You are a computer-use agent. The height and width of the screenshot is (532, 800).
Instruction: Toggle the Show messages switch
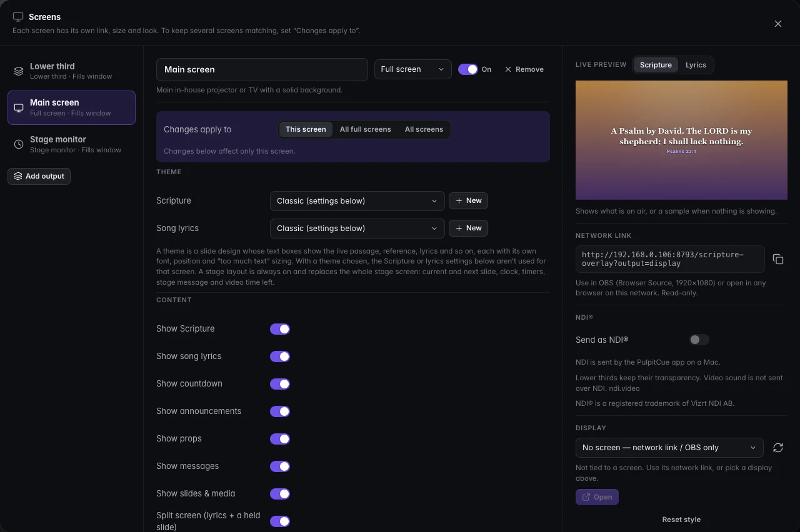pyautogui.click(x=280, y=466)
